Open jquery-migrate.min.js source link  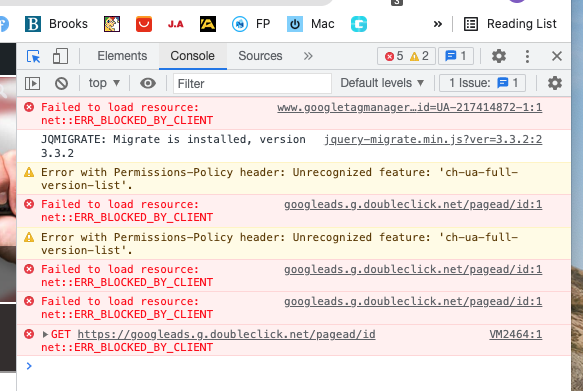coord(433,139)
